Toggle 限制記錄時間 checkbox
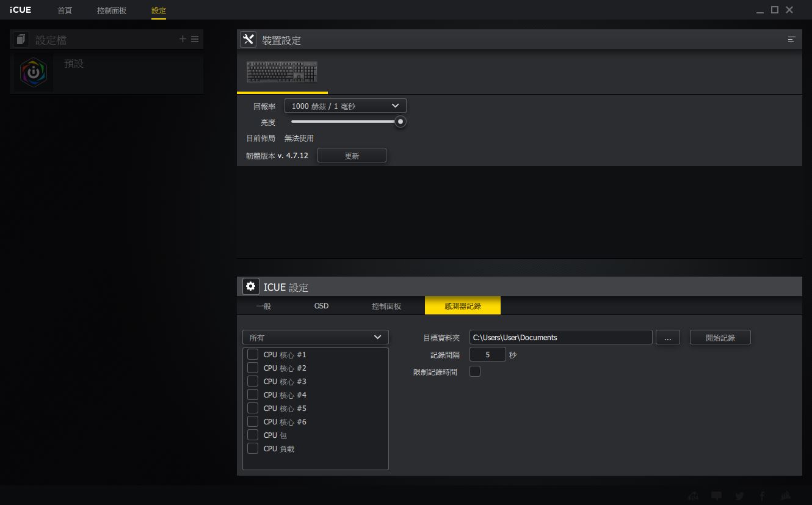This screenshot has height=505, width=812. click(x=475, y=371)
